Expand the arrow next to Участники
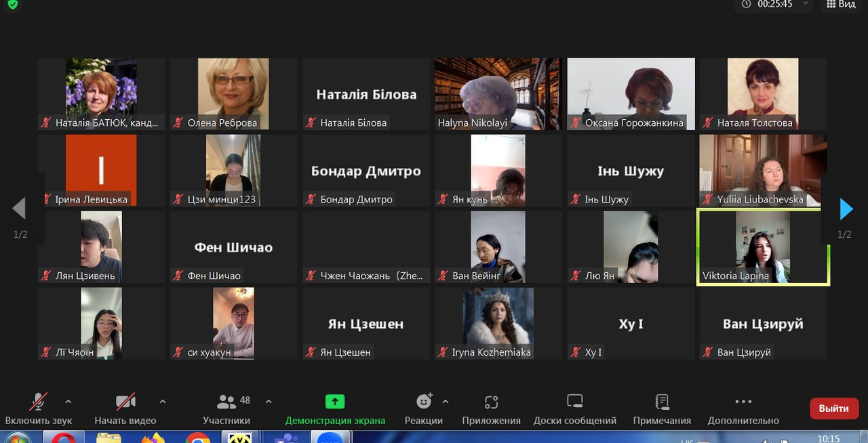The height and width of the screenshot is (443, 868). (269, 401)
